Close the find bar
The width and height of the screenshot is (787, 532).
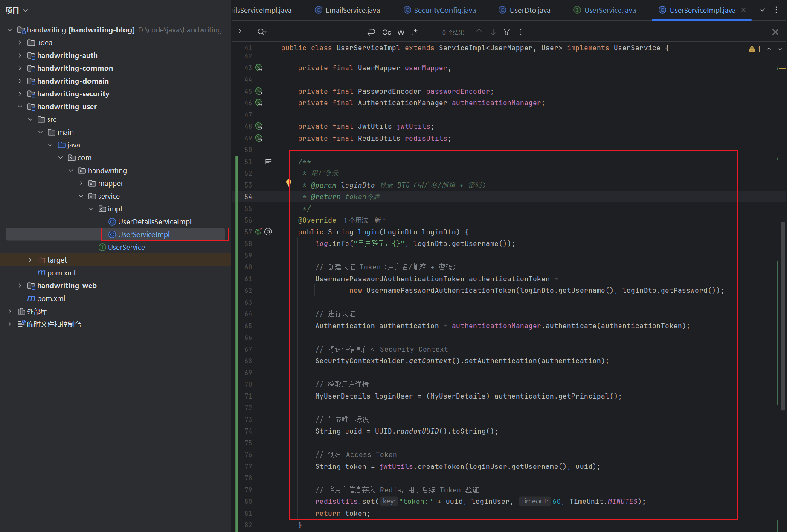coord(775,32)
